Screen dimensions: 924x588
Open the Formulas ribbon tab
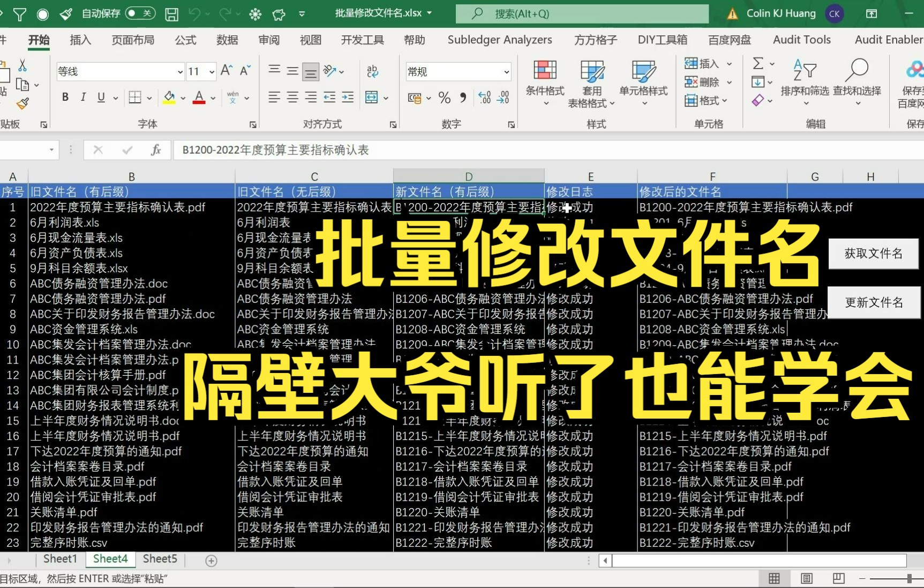tap(185, 40)
